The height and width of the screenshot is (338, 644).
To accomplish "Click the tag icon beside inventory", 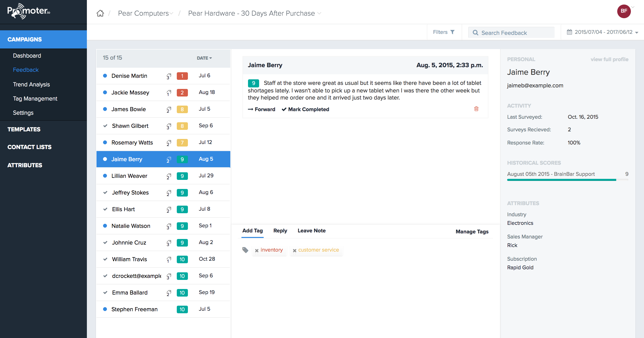I will [245, 250].
